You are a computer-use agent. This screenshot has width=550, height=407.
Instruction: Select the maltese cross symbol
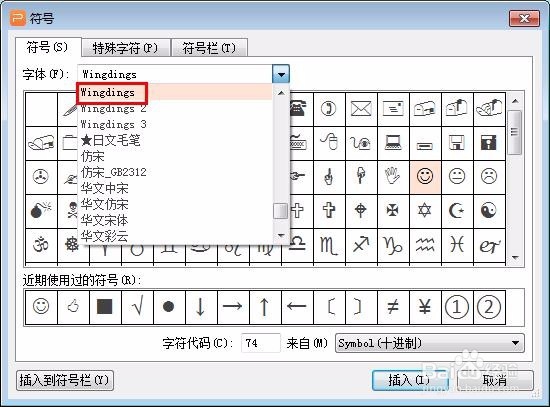[x=393, y=211]
